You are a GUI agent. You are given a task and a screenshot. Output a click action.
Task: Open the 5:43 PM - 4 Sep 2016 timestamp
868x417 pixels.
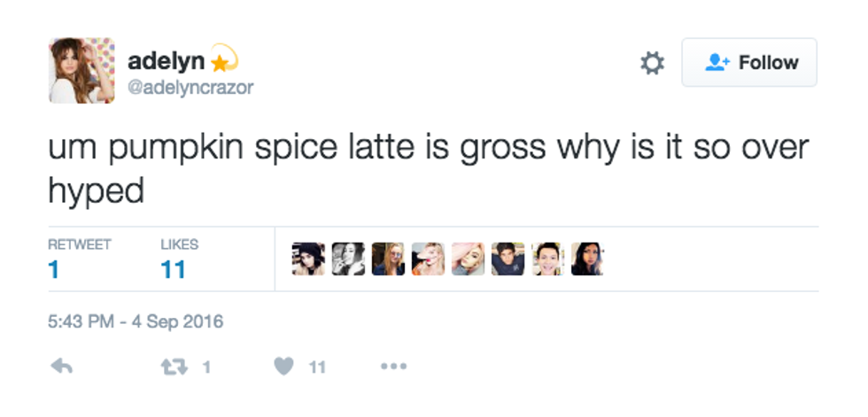pos(136,321)
